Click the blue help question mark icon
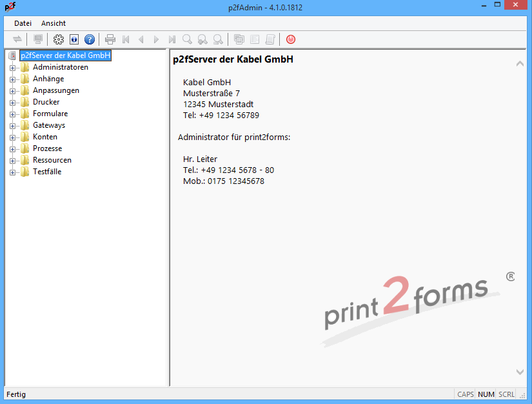The image size is (532, 404). click(x=90, y=39)
